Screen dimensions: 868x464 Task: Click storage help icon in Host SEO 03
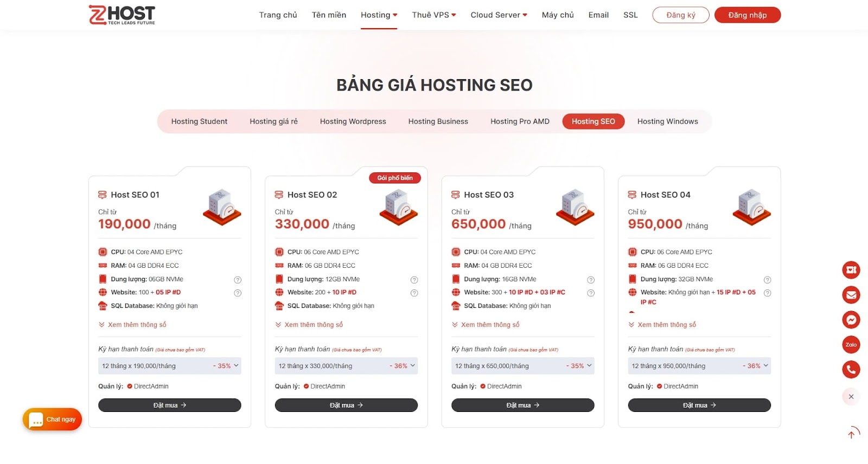(x=591, y=280)
